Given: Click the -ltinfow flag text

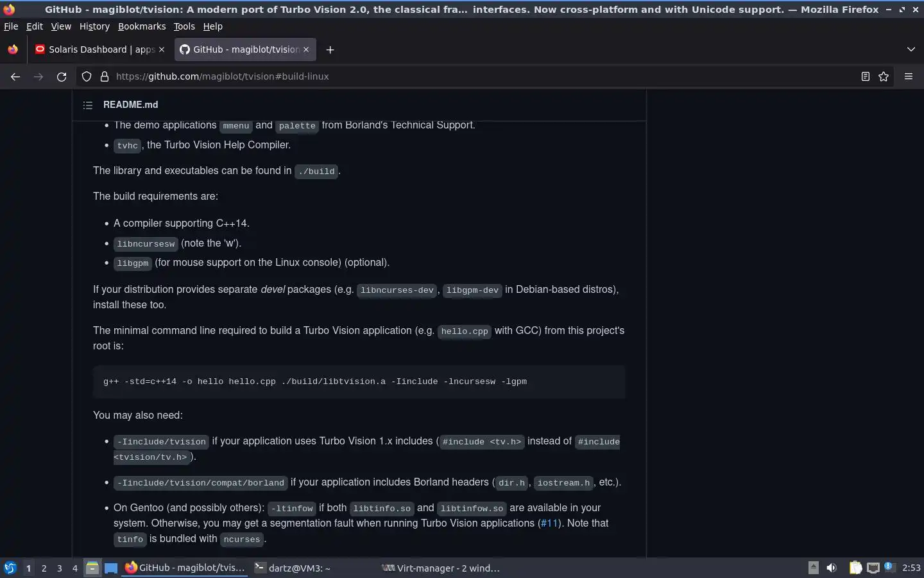Looking at the screenshot, I should pyautogui.click(x=292, y=509).
